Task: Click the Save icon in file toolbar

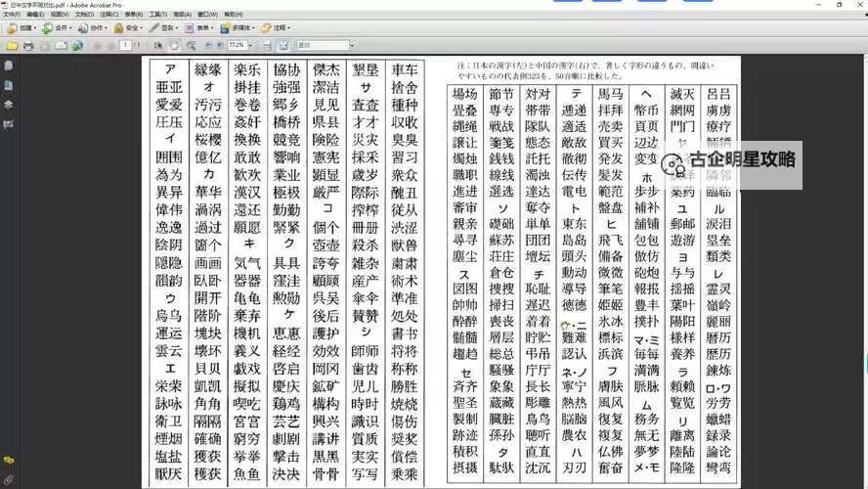Action: click(x=44, y=45)
